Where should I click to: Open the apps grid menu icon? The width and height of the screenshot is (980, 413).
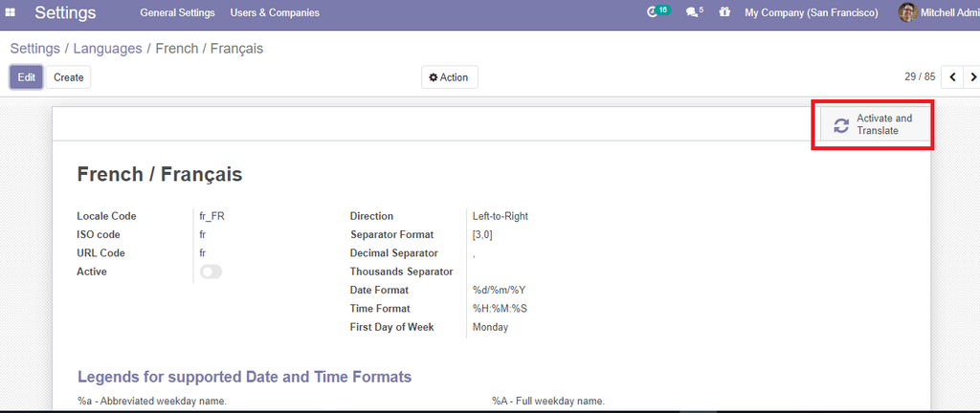pos(11,12)
